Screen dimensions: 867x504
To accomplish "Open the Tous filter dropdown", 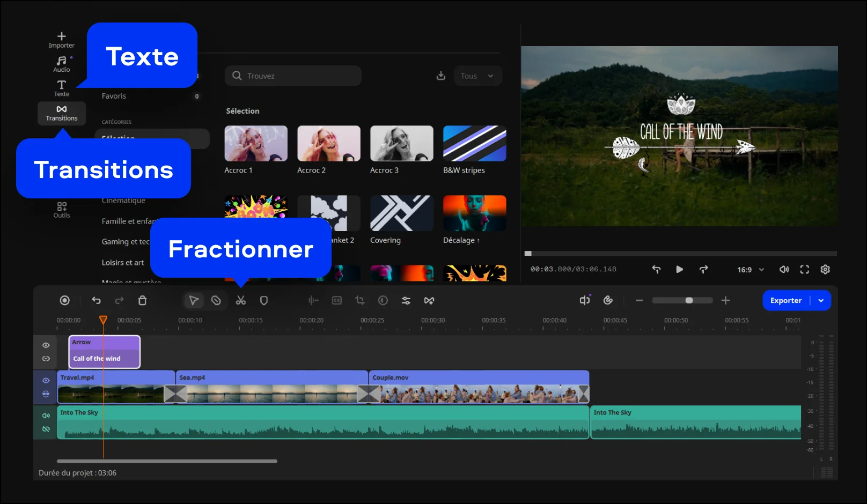I will (477, 76).
